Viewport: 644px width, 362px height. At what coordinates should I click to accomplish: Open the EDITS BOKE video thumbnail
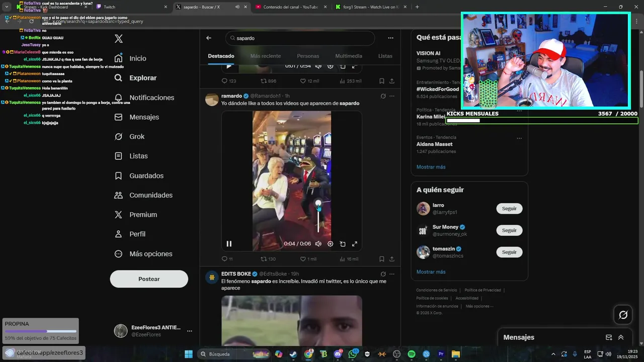[292, 320]
